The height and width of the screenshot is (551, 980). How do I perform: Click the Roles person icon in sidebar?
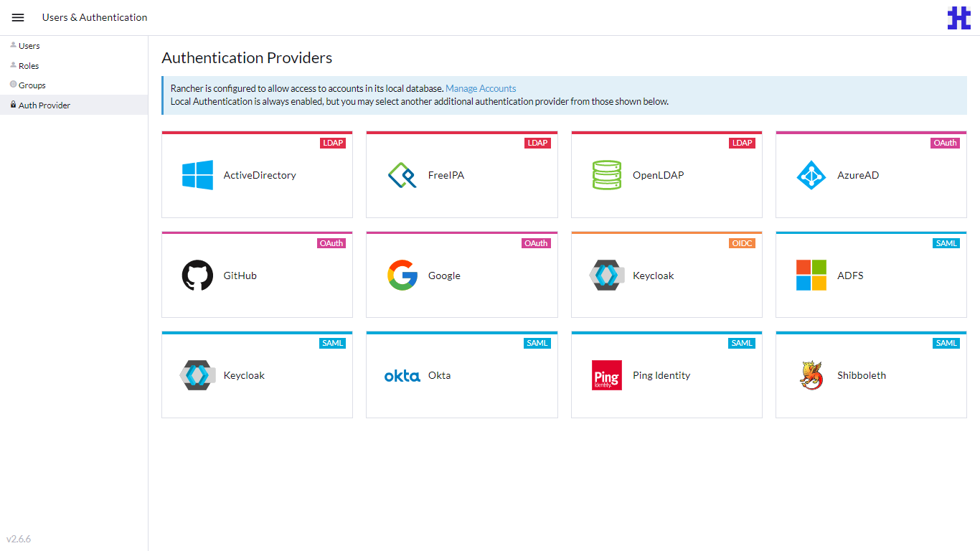13,65
